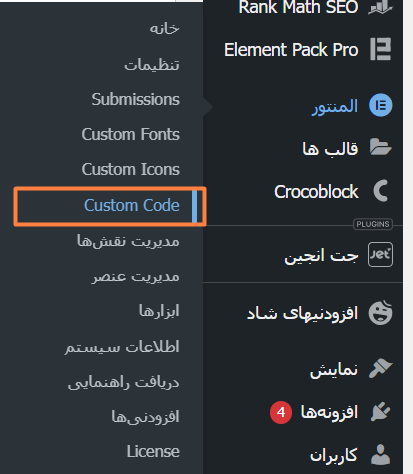Open the Crocoblock menu label
This screenshot has width=413, height=474.
[x=316, y=192]
